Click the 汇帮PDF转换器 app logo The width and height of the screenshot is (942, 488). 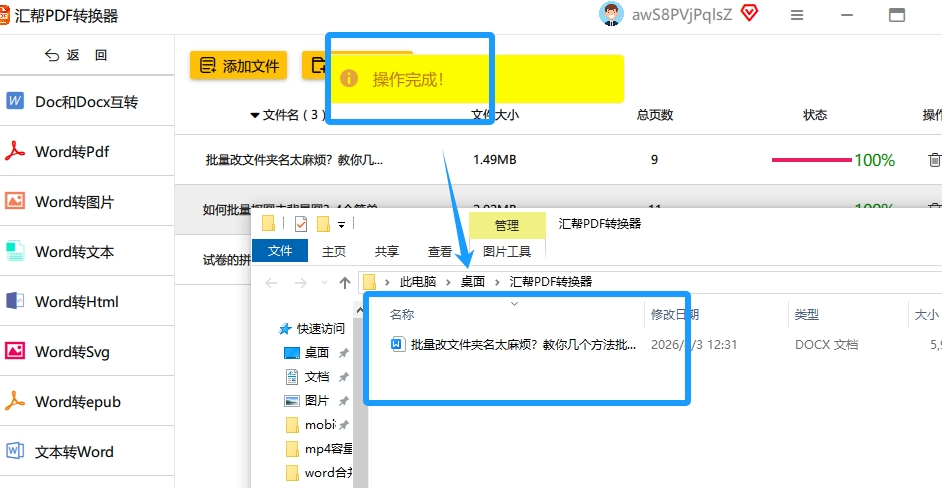4,15
